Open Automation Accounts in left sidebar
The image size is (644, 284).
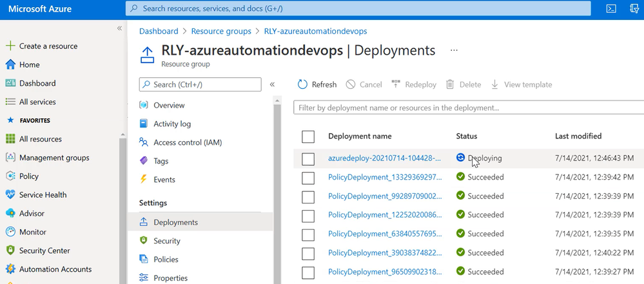[55, 269]
